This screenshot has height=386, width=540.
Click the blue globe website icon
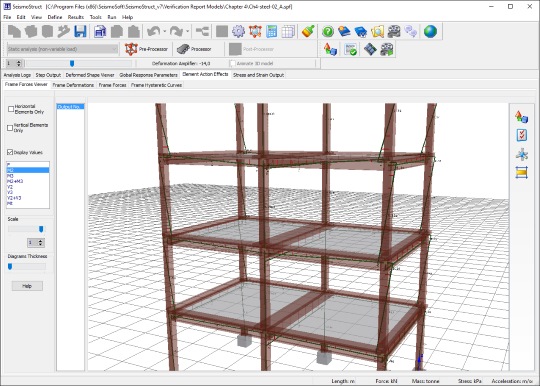coord(430,31)
